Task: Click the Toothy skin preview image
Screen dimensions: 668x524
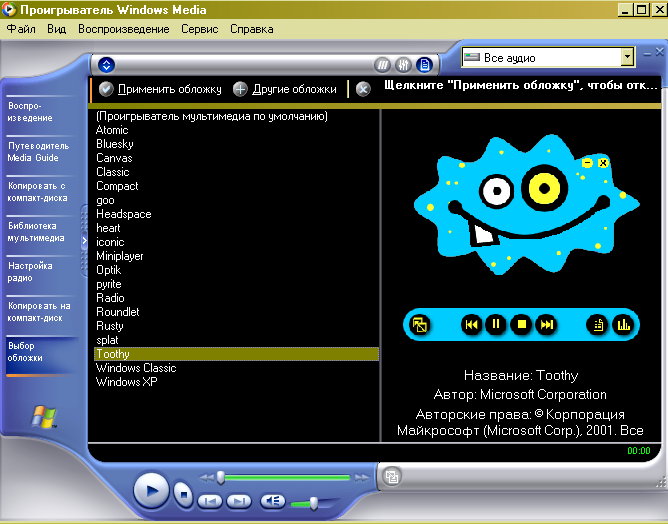Action: [522, 239]
